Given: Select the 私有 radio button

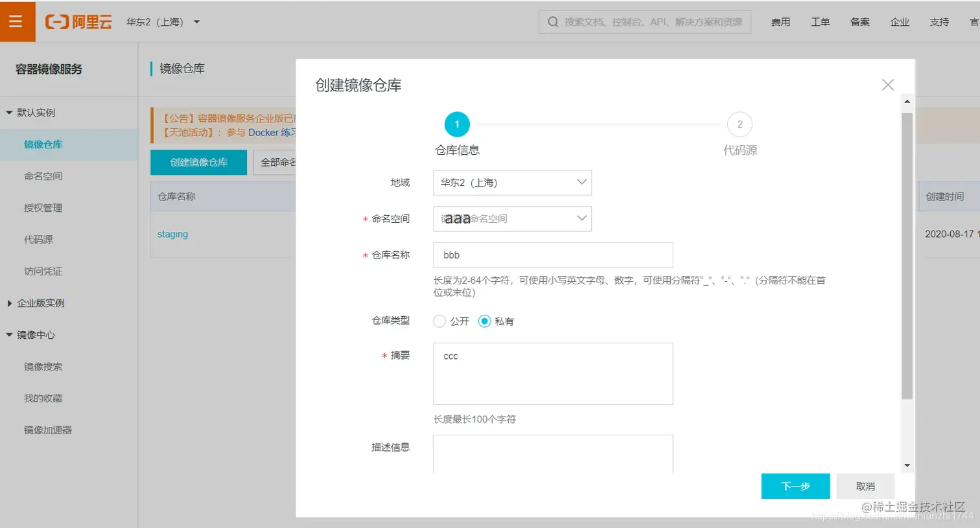Looking at the screenshot, I should [x=484, y=321].
